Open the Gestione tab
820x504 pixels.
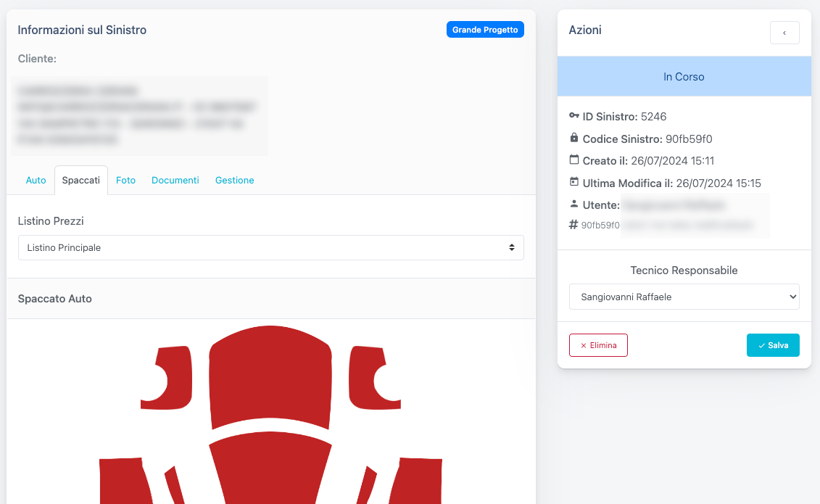coord(234,181)
